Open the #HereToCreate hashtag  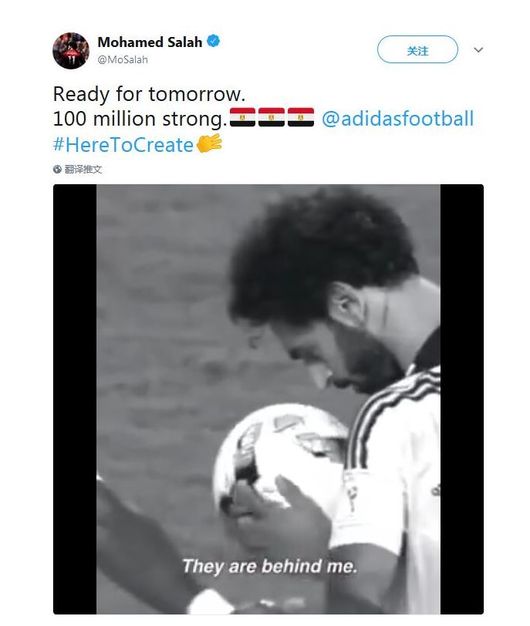point(123,145)
